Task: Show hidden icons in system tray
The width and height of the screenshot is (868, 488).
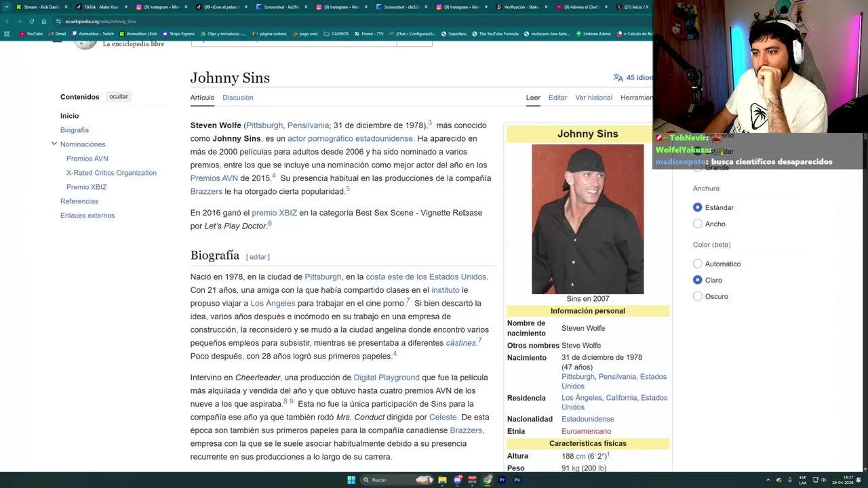Action: tap(768, 480)
